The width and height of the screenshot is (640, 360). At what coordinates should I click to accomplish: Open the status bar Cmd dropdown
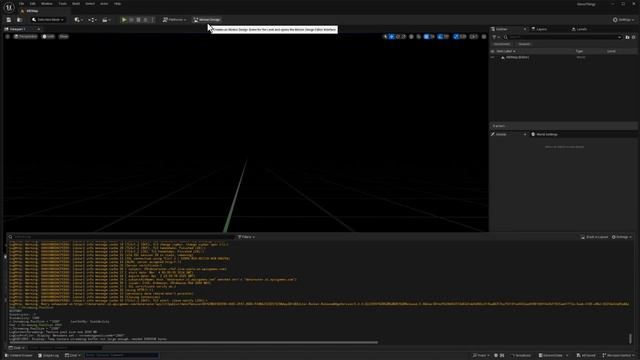click(73, 356)
